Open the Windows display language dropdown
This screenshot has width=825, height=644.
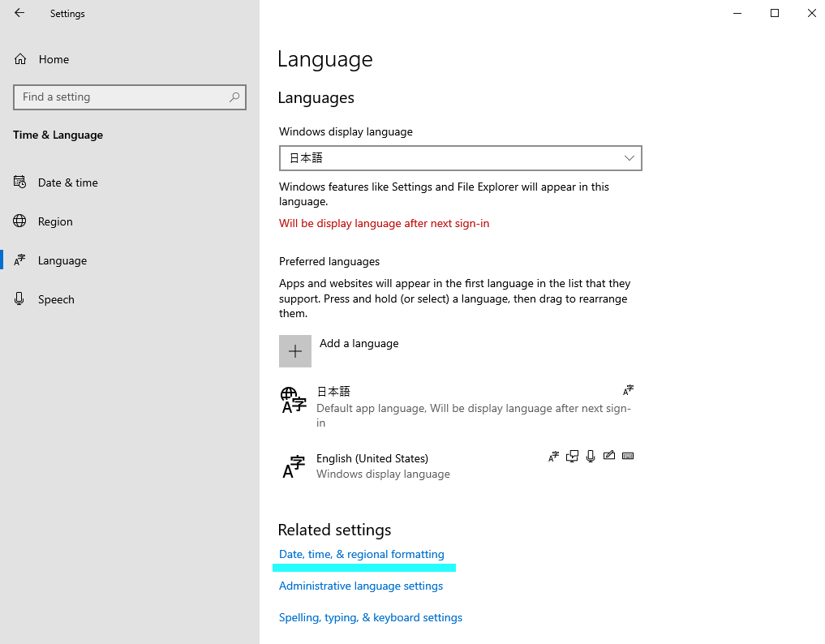click(461, 158)
